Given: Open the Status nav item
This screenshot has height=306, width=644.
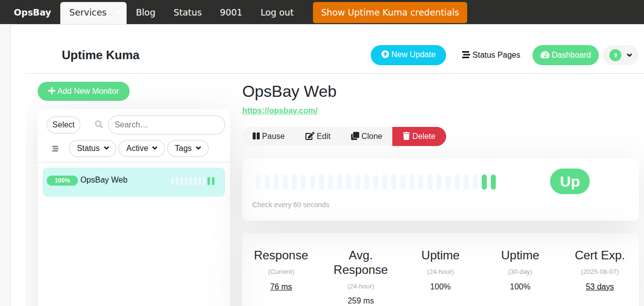Looking at the screenshot, I should pos(187,13).
